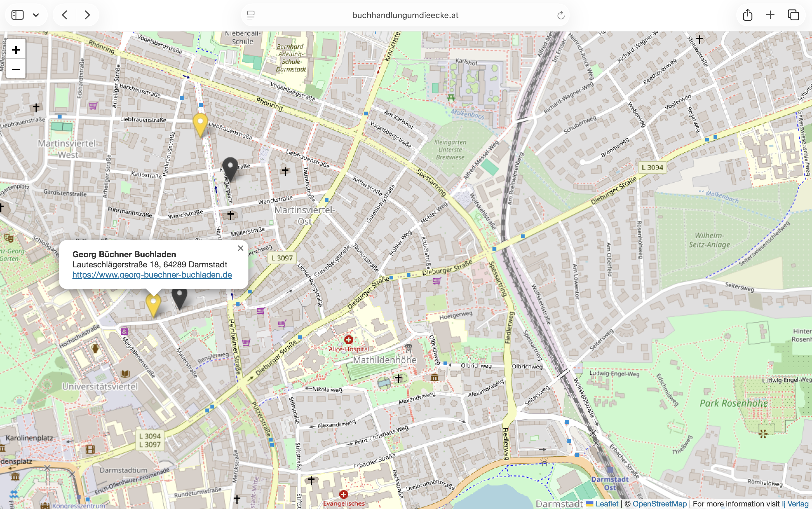Screen dimensions: 812x509
Task: Close the Georg Büchner Buchladen popup
Action: (x=240, y=248)
